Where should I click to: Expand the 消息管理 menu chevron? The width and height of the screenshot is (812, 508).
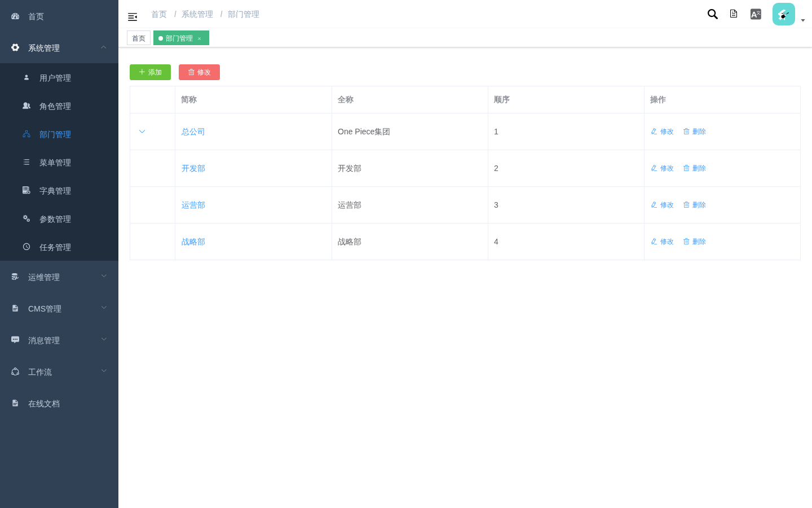point(104,339)
